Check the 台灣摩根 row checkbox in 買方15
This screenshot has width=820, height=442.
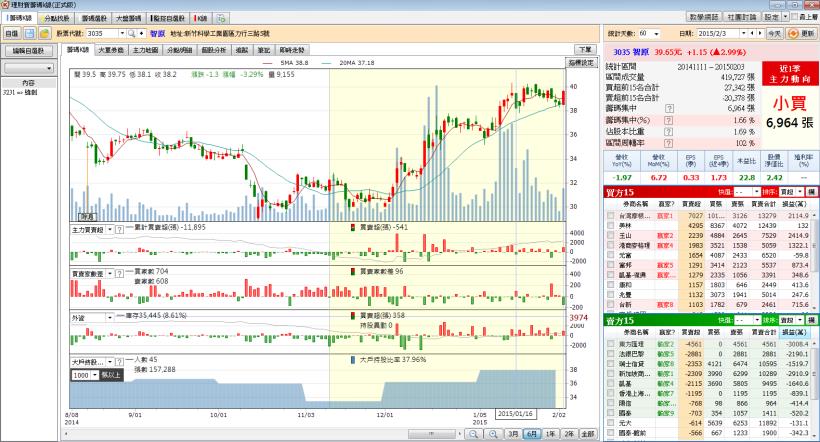pos(610,216)
